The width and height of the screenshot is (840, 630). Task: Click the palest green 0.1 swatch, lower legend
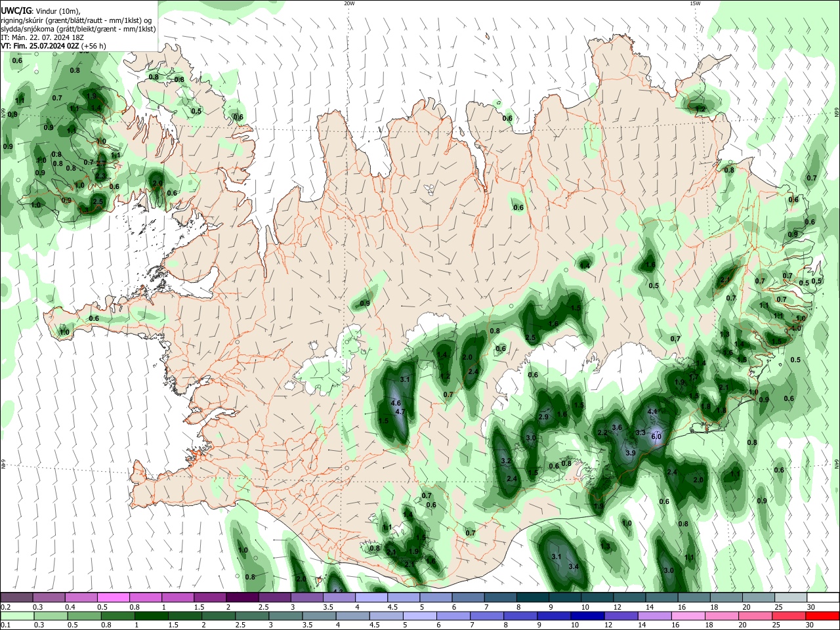click(x=17, y=616)
